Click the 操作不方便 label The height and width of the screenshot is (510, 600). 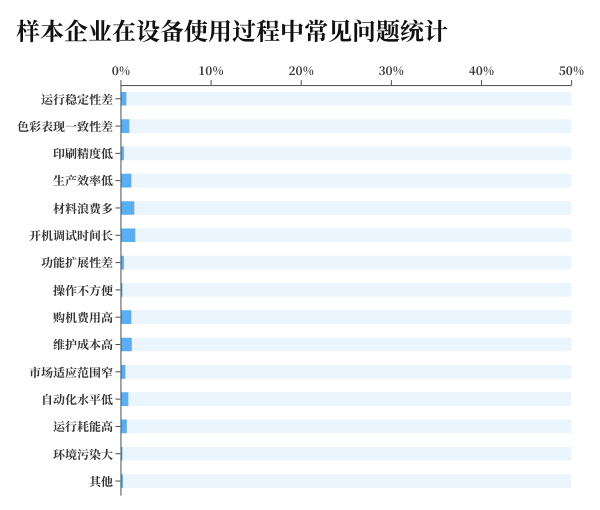(x=83, y=290)
